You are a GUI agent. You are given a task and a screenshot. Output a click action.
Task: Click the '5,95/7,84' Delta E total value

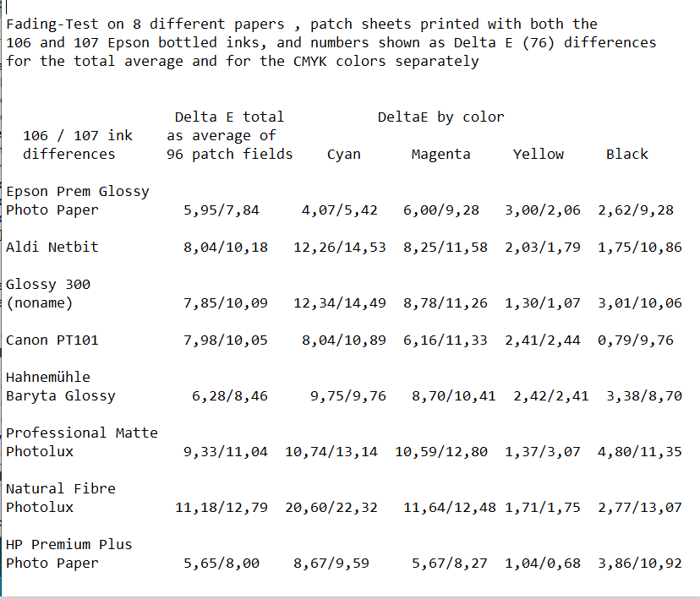[221, 210]
